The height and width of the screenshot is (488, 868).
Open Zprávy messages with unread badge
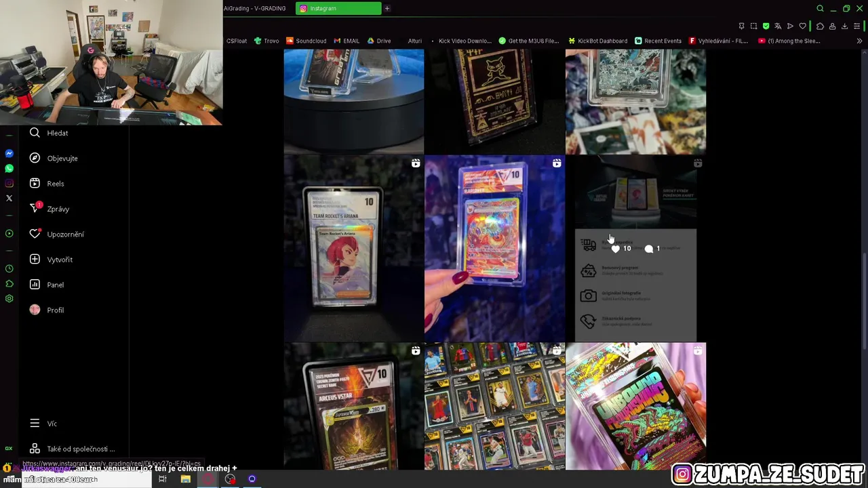[49, 209]
